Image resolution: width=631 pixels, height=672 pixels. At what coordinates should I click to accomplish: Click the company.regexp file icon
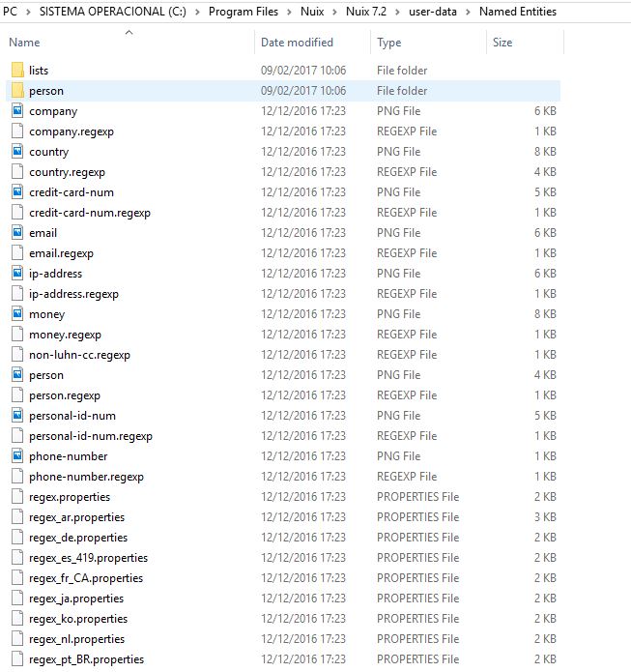coord(17,131)
